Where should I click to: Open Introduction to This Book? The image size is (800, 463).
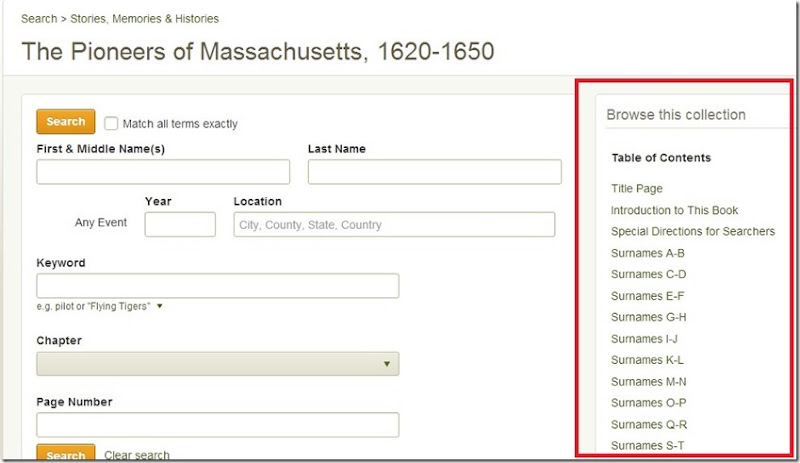(674, 210)
